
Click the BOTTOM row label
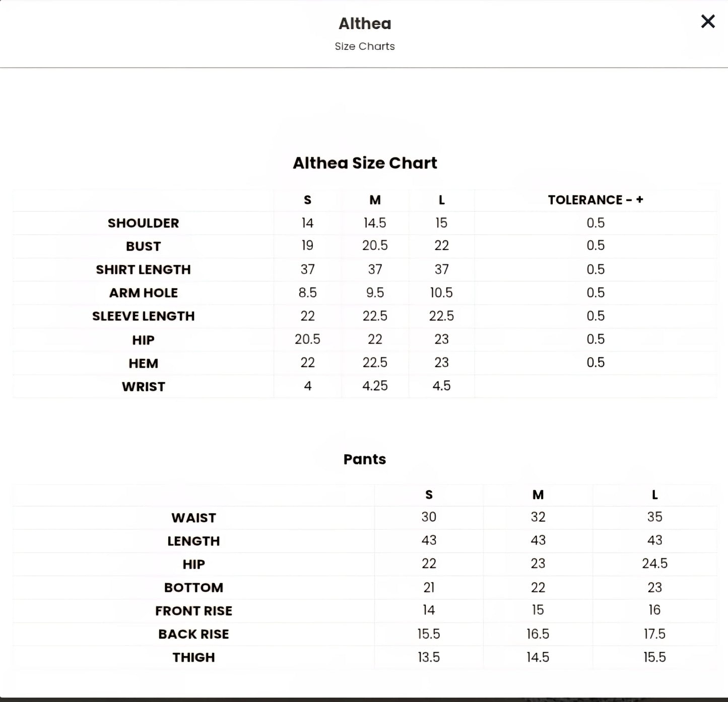pos(193,588)
